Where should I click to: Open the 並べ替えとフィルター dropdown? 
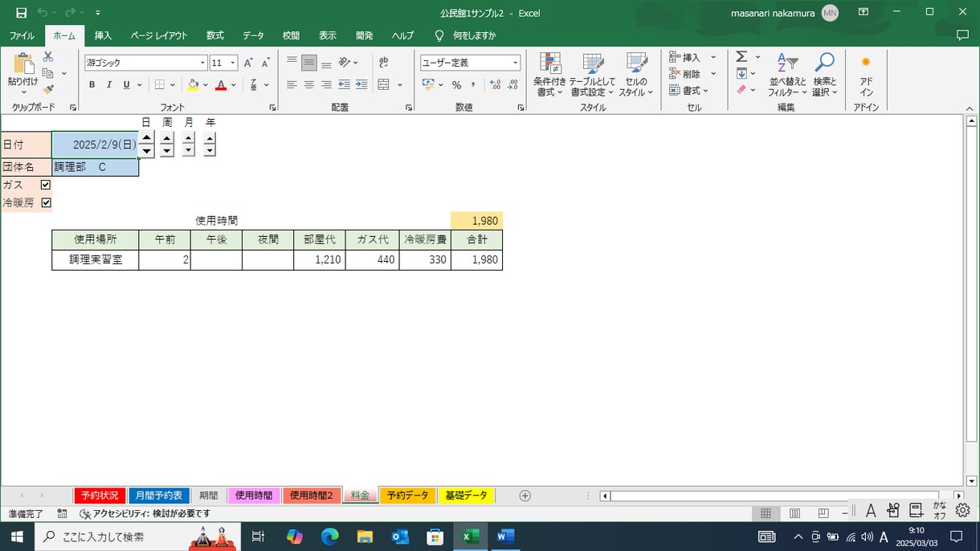(787, 76)
